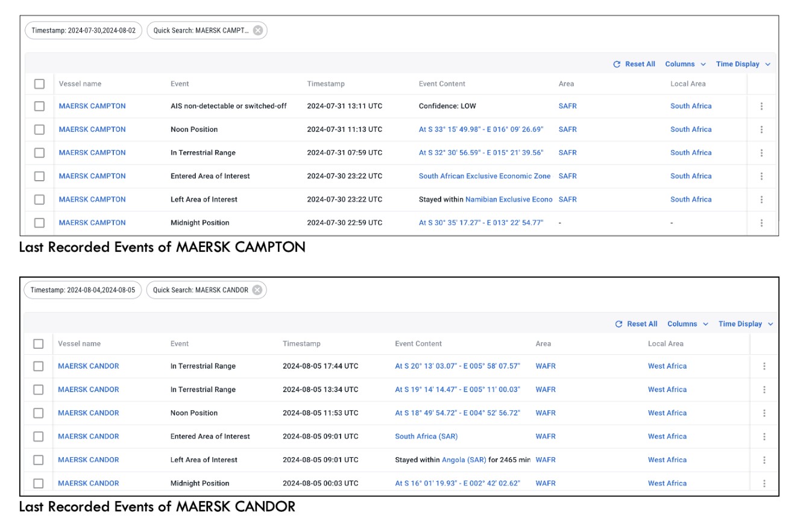Open kebab menu for MAERSK CAMPTON Noon Position
812x518 pixels.
pyautogui.click(x=761, y=129)
